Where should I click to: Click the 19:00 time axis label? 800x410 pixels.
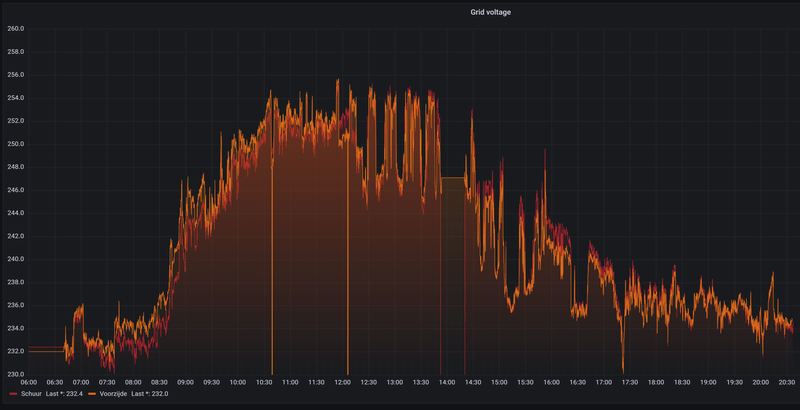(708, 382)
